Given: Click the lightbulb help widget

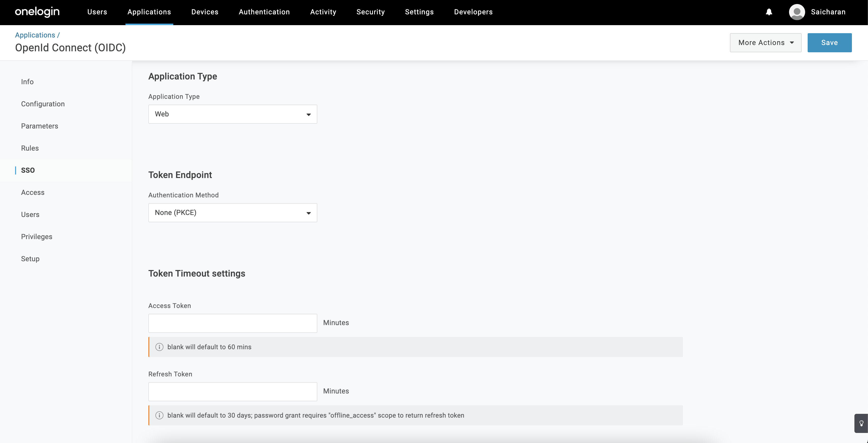Looking at the screenshot, I should pyautogui.click(x=861, y=423).
